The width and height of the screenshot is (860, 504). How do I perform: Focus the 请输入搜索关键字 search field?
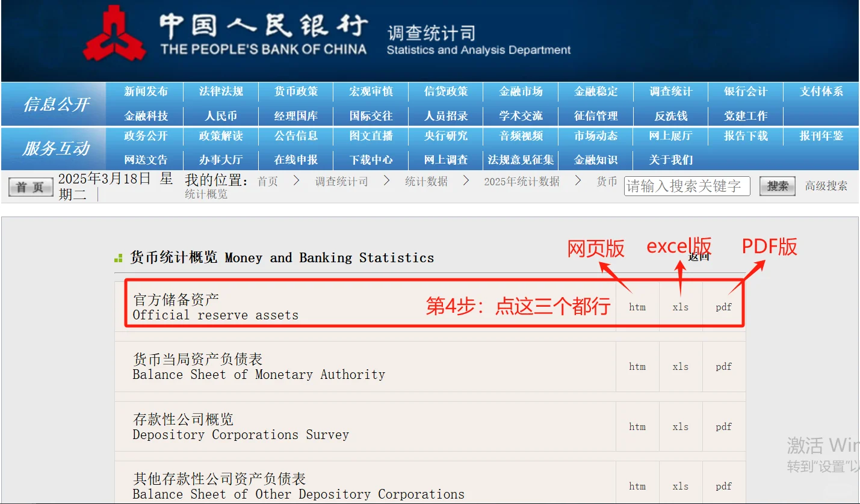pos(687,186)
